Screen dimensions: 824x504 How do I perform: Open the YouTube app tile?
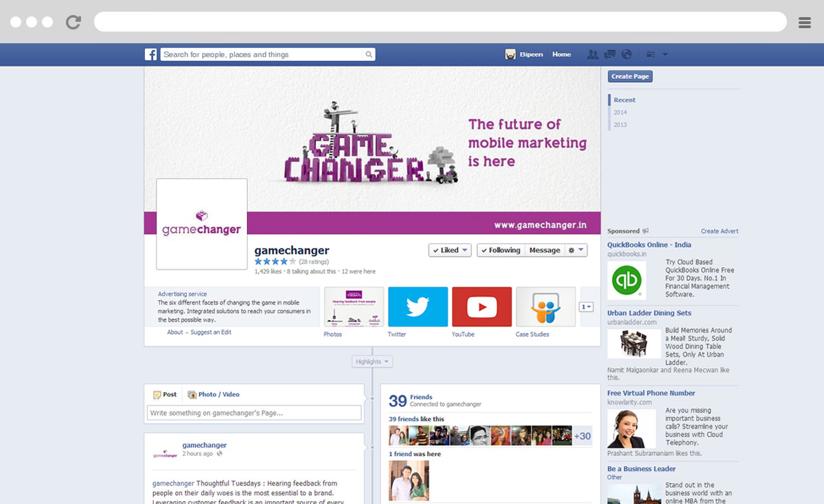tap(481, 306)
